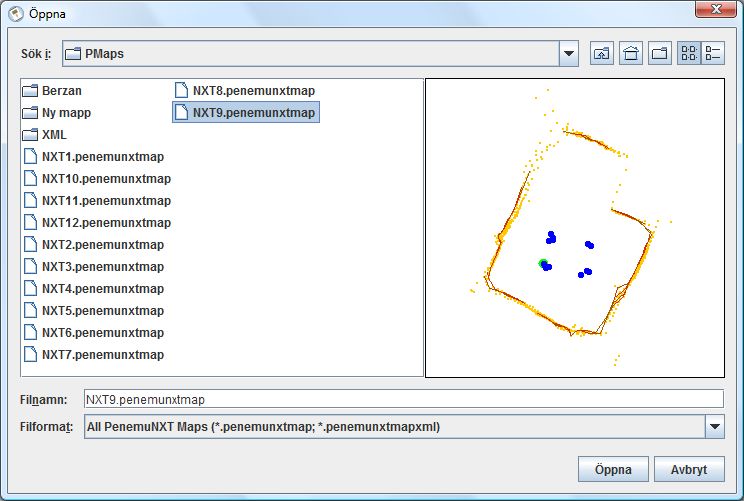The height and width of the screenshot is (501, 744).
Task: Expand the Filformat dropdown arrow
Action: point(715,427)
